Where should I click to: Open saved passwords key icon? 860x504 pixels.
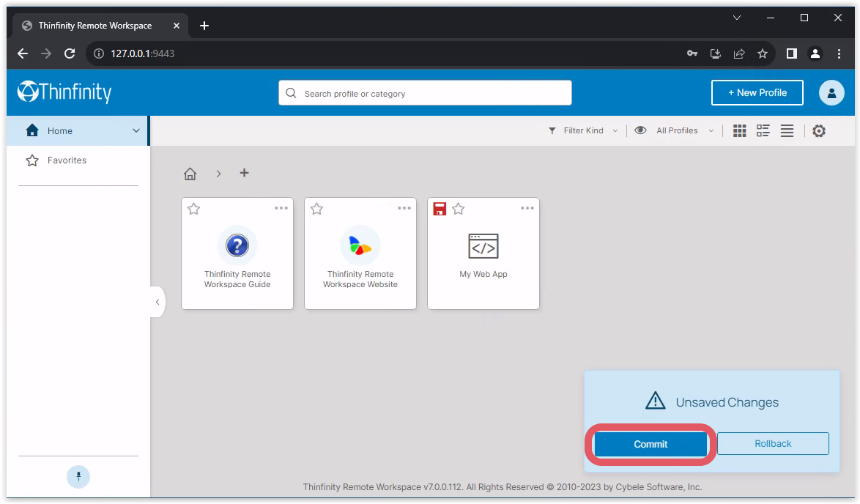coord(692,53)
